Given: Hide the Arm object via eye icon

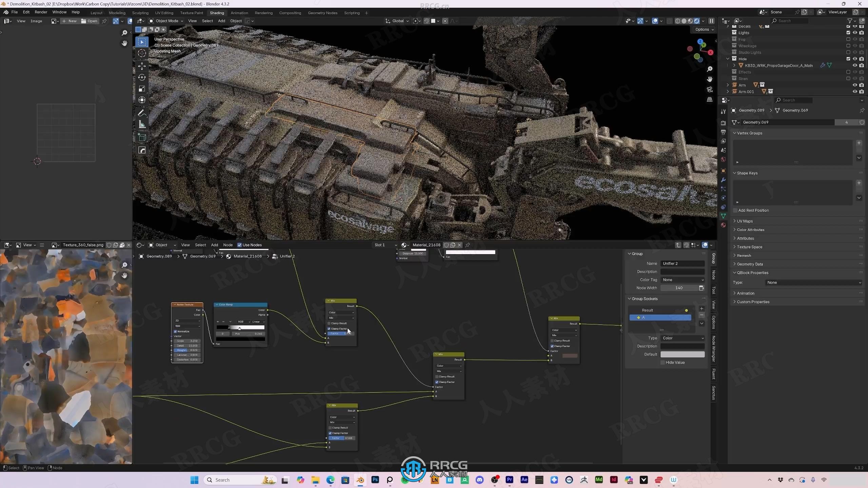Looking at the screenshot, I should click(x=855, y=85).
